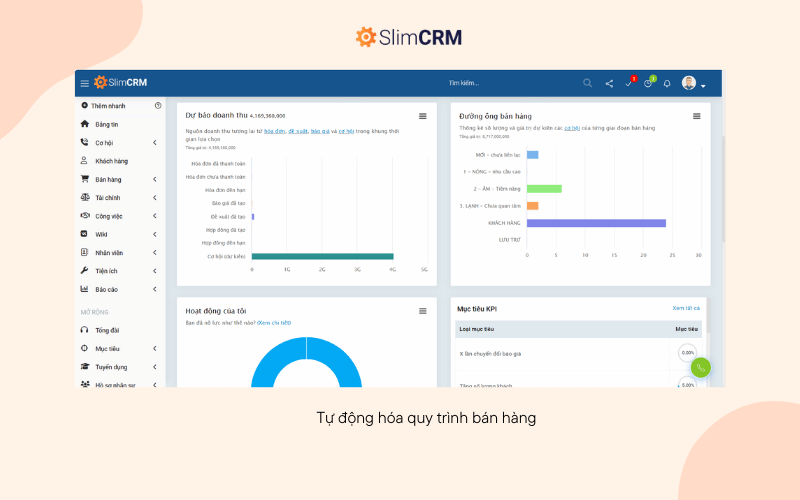This screenshot has height=500, width=800.
Task: Expand the Báo cáo submenu chevron
Action: (155, 290)
